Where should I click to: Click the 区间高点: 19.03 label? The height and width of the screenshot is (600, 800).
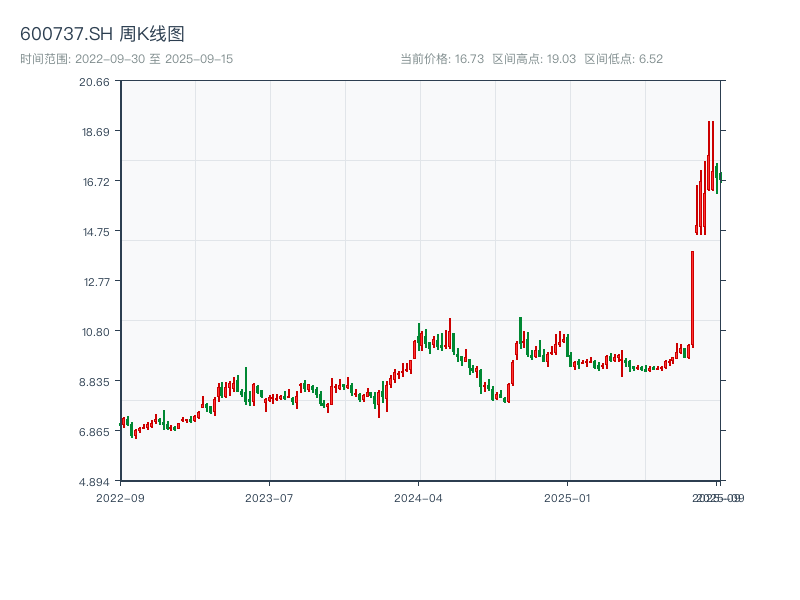pos(534,59)
